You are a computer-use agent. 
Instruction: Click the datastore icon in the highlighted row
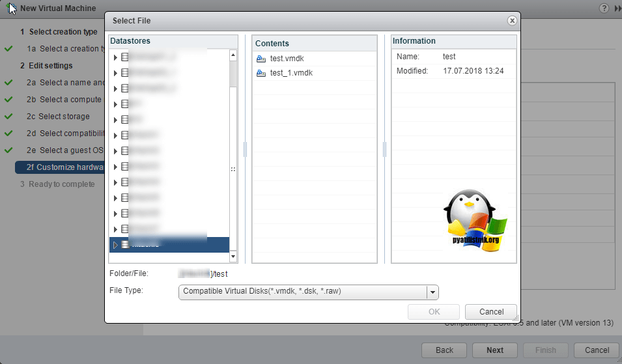pos(125,245)
